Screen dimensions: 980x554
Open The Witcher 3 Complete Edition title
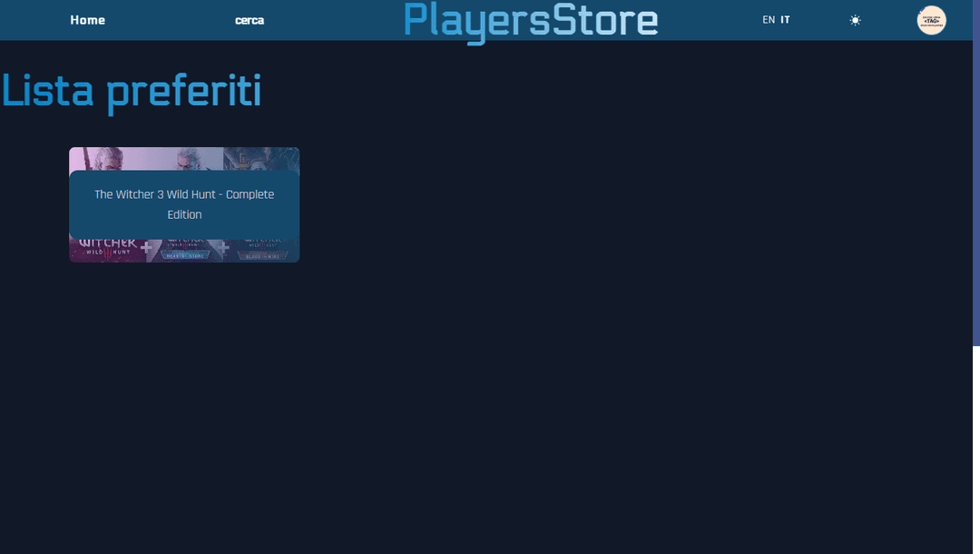184,204
